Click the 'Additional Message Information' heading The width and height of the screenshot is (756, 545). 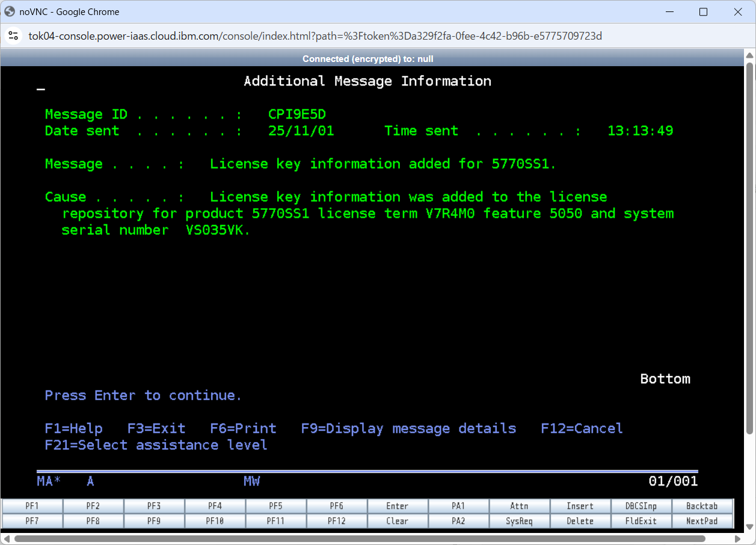(367, 81)
